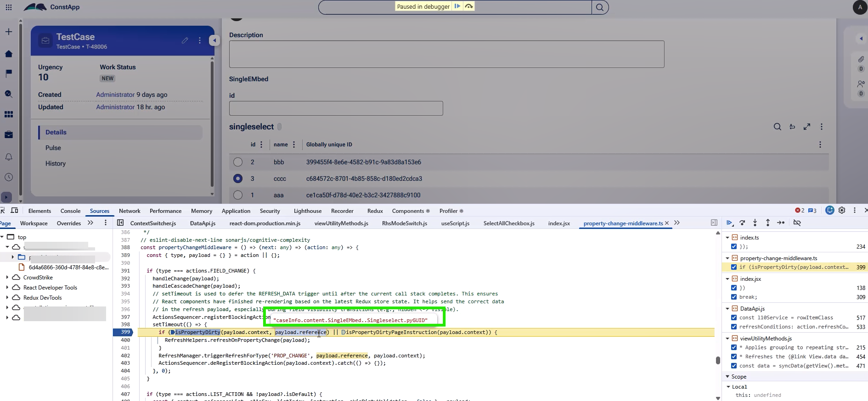868x401 pixels.
Task: Open DevTools settings gear
Action: pyautogui.click(x=842, y=210)
